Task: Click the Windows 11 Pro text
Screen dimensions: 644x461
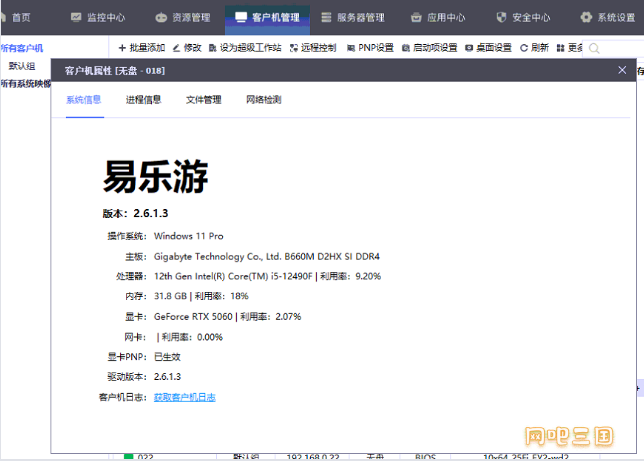Action: [x=189, y=236]
